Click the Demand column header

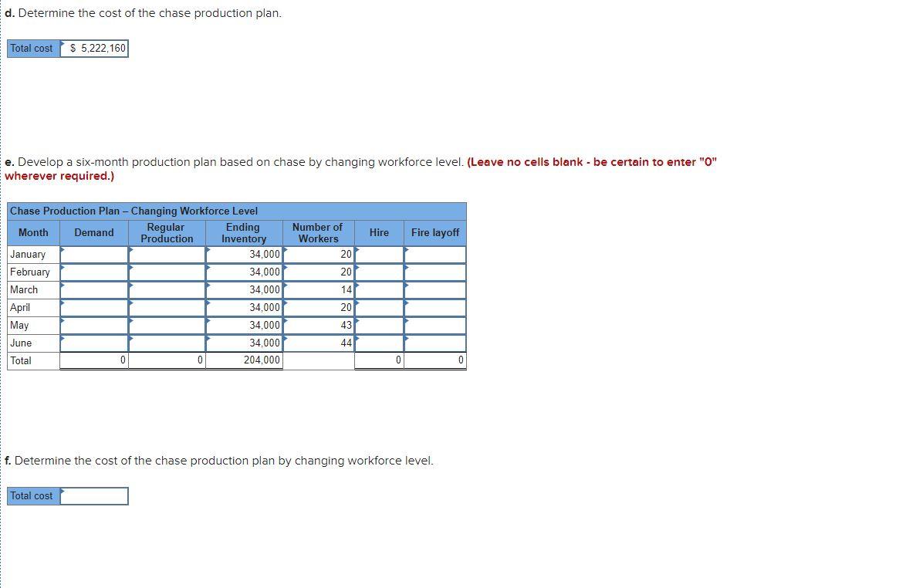pos(94,233)
